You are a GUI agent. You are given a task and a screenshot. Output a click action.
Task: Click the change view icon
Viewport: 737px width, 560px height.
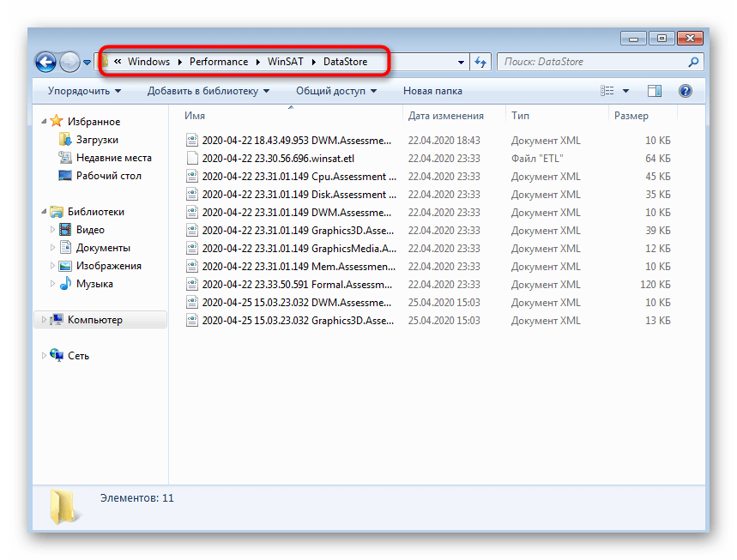608,91
